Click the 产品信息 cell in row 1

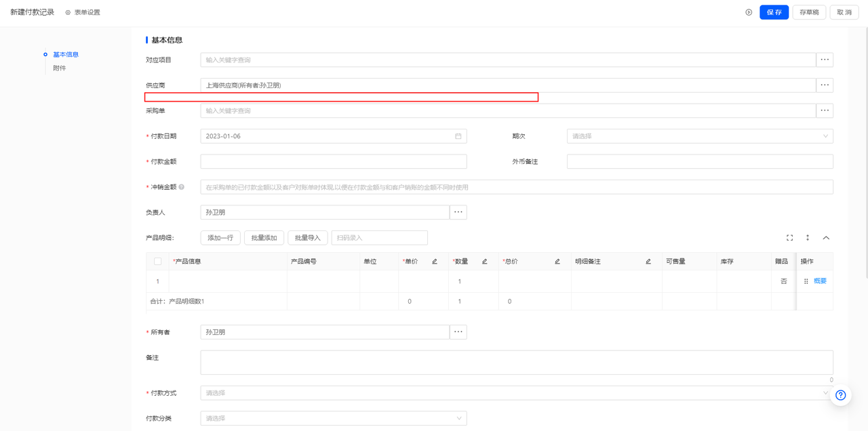pos(228,281)
